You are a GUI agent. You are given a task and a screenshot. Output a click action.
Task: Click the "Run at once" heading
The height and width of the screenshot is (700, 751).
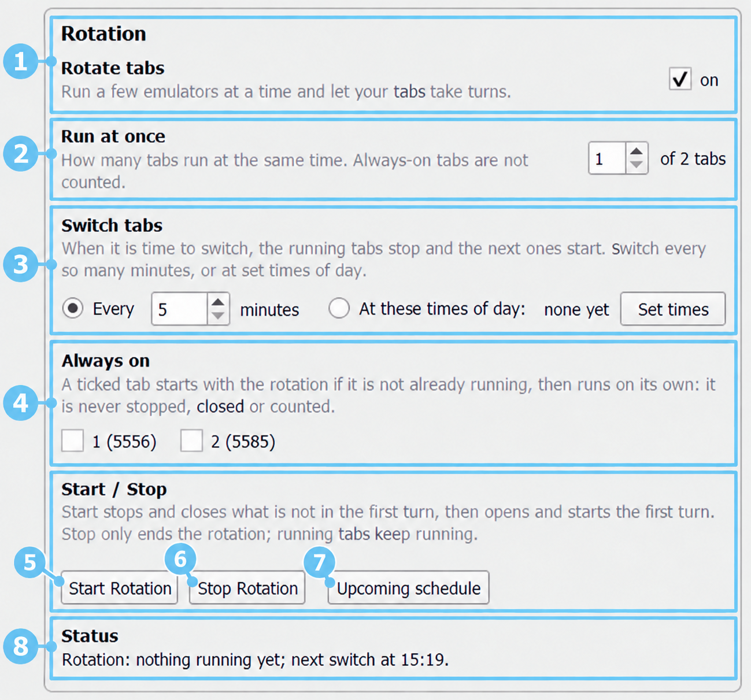pyautogui.click(x=113, y=136)
